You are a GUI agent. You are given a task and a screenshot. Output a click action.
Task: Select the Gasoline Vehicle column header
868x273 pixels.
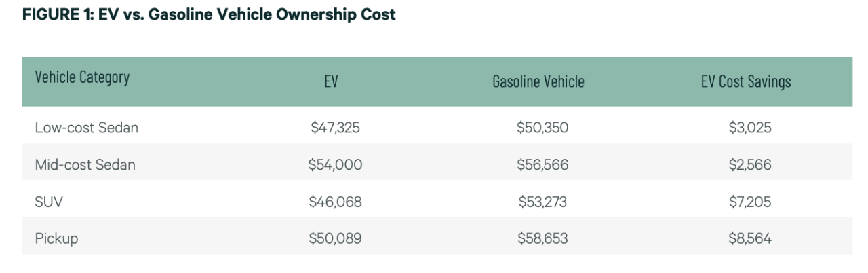tap(538, 82)
